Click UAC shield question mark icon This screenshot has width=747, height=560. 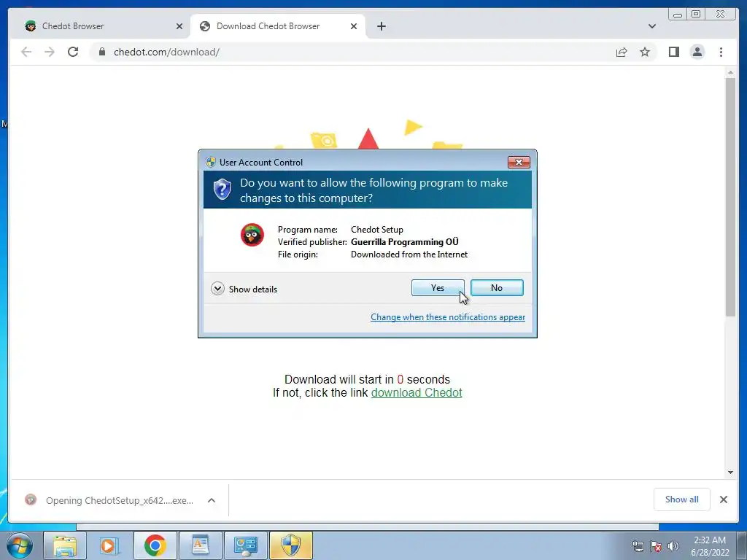[x=222, y=190]
